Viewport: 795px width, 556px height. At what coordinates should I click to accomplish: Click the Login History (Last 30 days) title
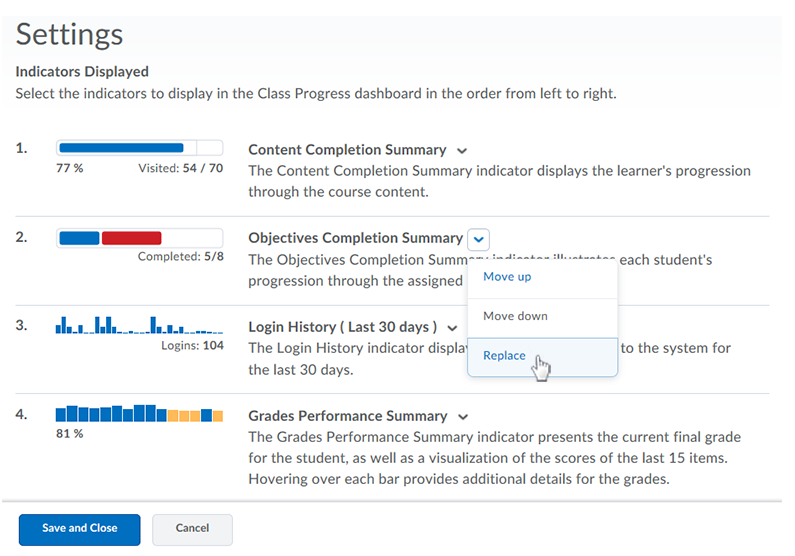coord(342,327)
